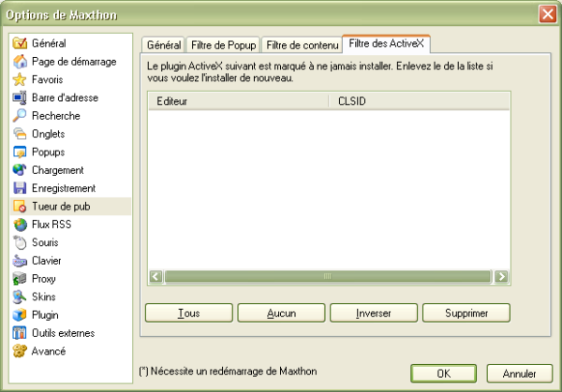Click the Onglets tabs icon

(20, 134)
